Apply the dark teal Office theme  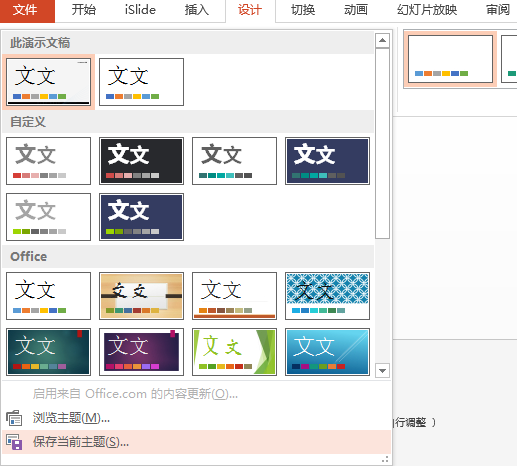(48, 352)
